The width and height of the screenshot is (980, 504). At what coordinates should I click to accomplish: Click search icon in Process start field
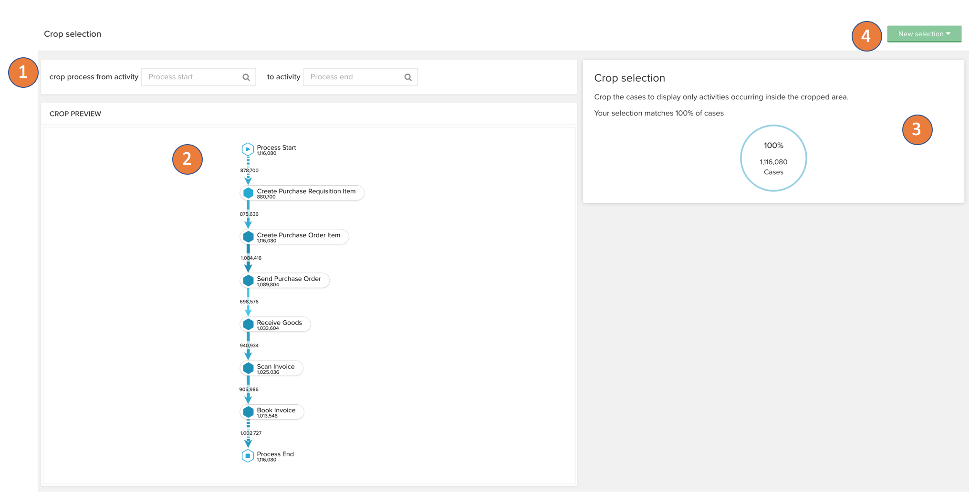click(x=246, y=77)
